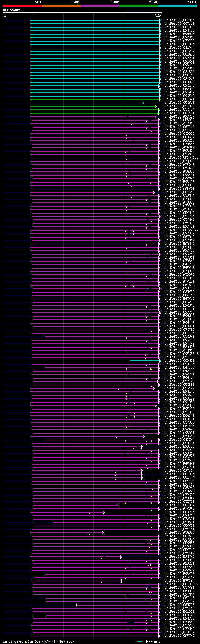Select the label UniRef100_B4FYF5
This screenshot has width=200, height=644.
(179, 264)
